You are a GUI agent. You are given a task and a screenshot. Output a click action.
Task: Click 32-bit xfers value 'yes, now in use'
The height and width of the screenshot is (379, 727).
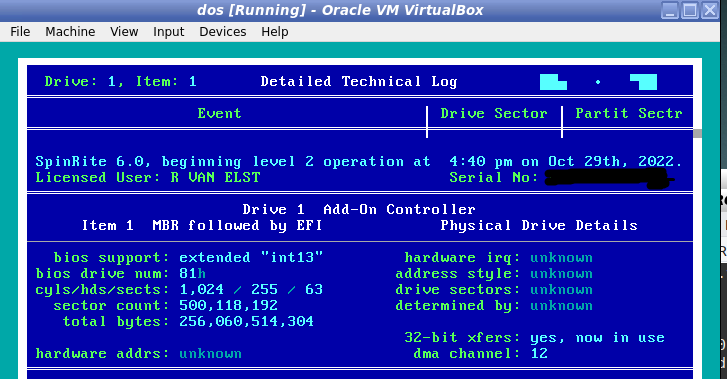coord(597,338)
